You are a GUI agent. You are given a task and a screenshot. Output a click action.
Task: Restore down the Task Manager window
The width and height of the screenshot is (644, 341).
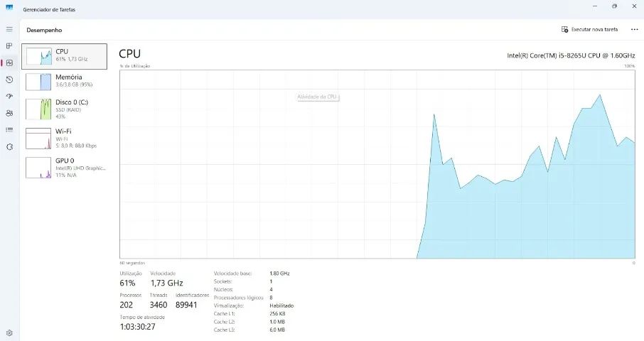pyautogui.click(x=614, y=6)
